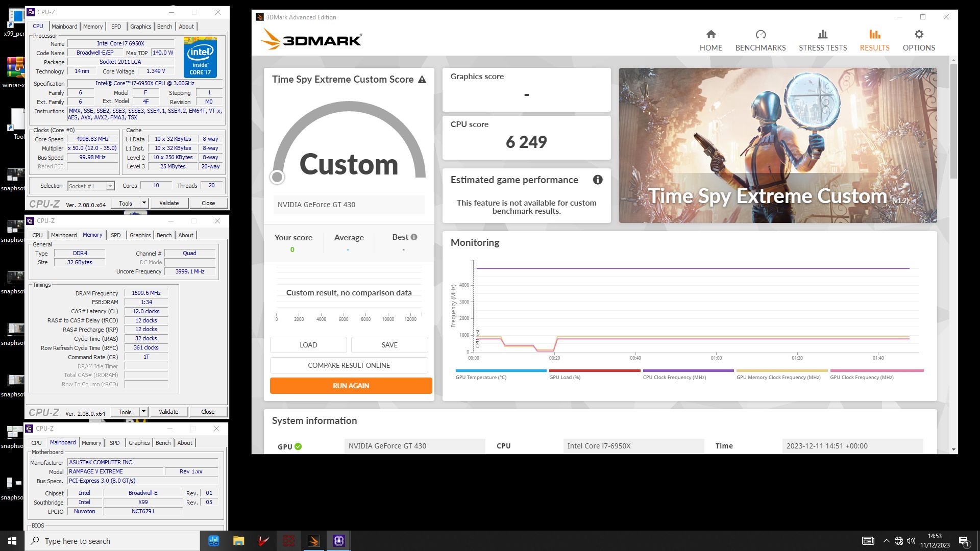This screenshot has height=551, width=980.
Task: Click LOAD button in 3DMark
Action: tap(308, 345)
